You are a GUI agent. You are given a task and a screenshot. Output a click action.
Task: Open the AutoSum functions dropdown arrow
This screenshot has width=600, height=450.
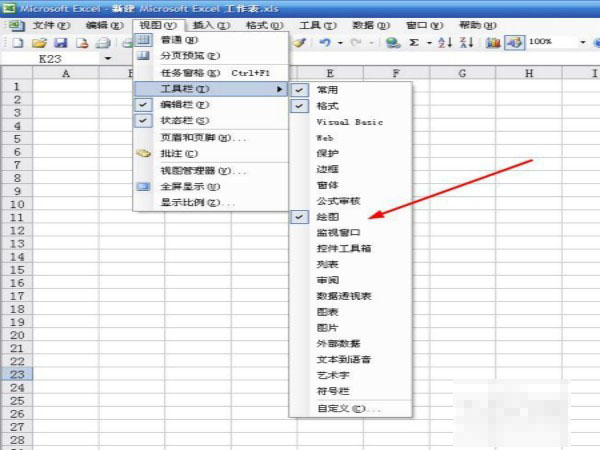pyautogui.click(x=429, y=43)
